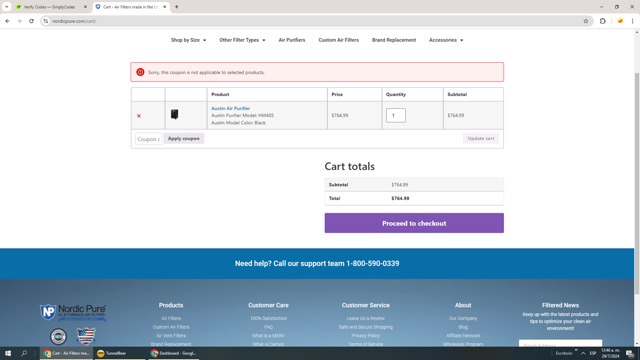
Task: Open Affiliate Network footer link
Action: (463, 336)
